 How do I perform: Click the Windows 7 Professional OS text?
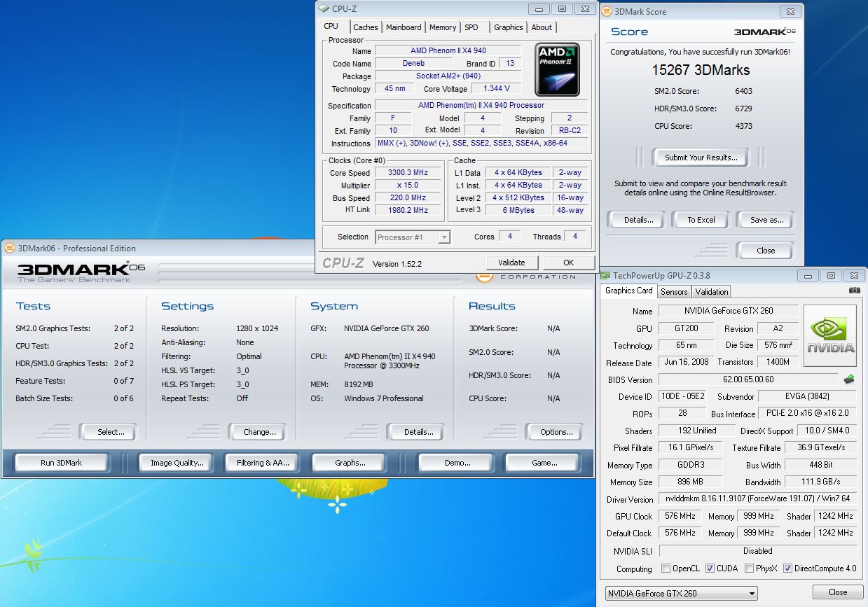pyautogui.click(x=384, y=398)
